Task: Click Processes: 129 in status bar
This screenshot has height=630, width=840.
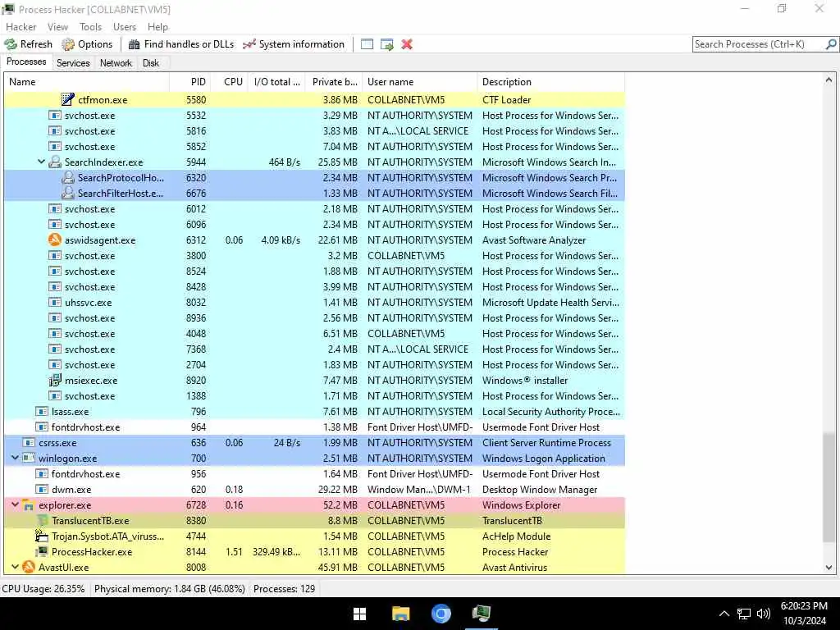Action: 284,589
